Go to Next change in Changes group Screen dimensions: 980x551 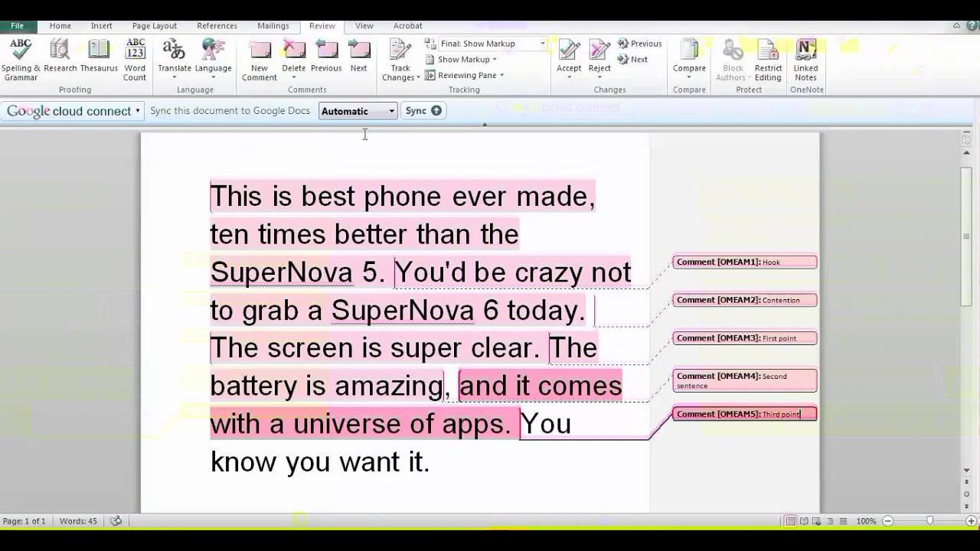(x=633, y=59)
